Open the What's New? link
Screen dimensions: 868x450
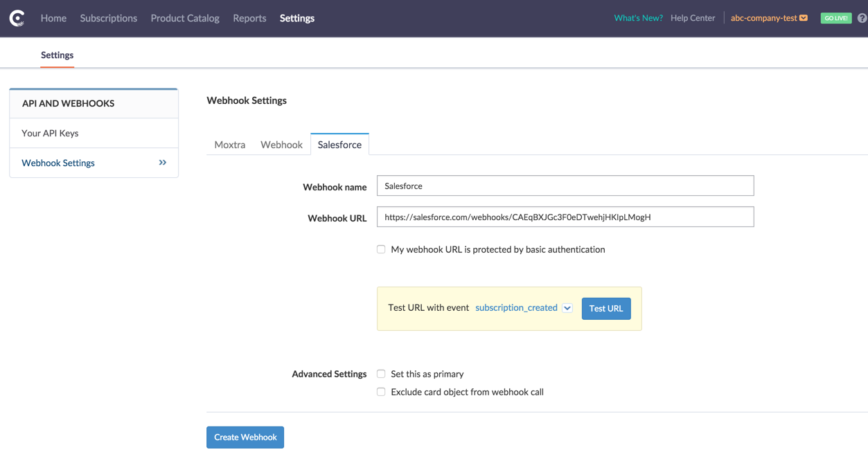coord(638,18)
